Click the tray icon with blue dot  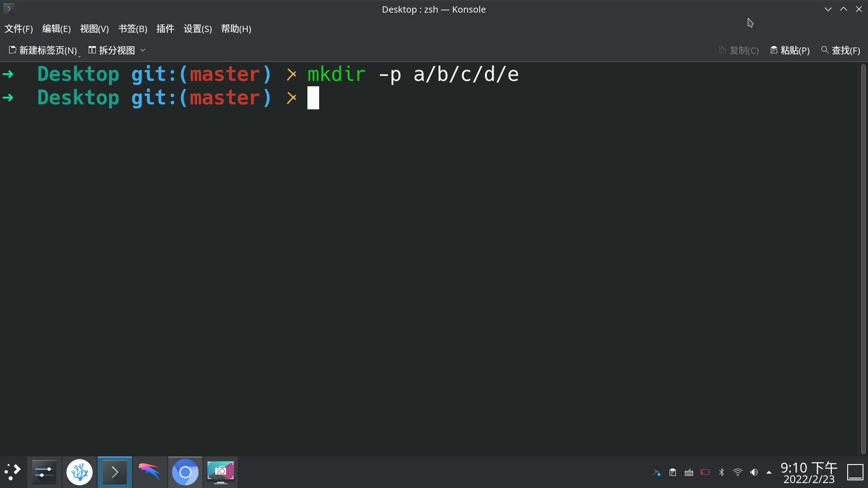[x=656, y=473]
